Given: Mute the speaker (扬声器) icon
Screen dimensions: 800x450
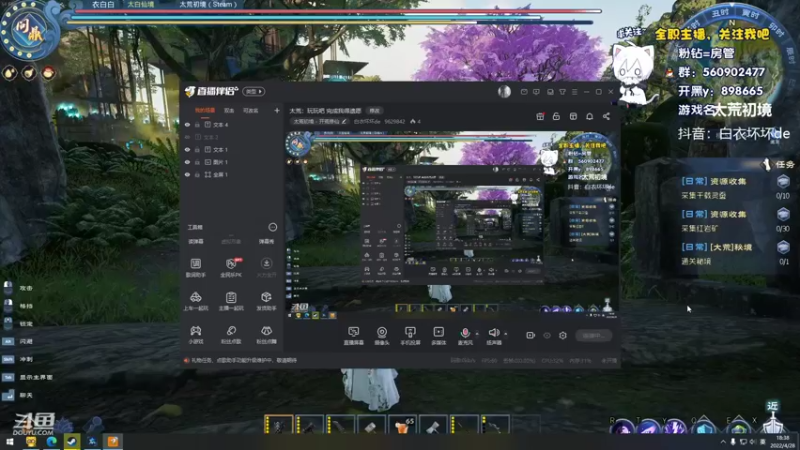Looking at the screenshot, I should [x=493, y=333].
